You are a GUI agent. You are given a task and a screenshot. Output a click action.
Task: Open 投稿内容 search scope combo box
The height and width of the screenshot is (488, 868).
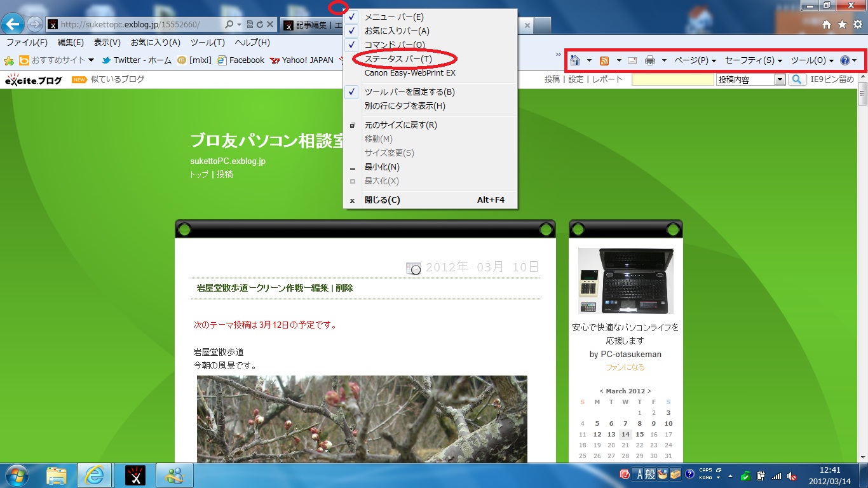click(751, 79)
